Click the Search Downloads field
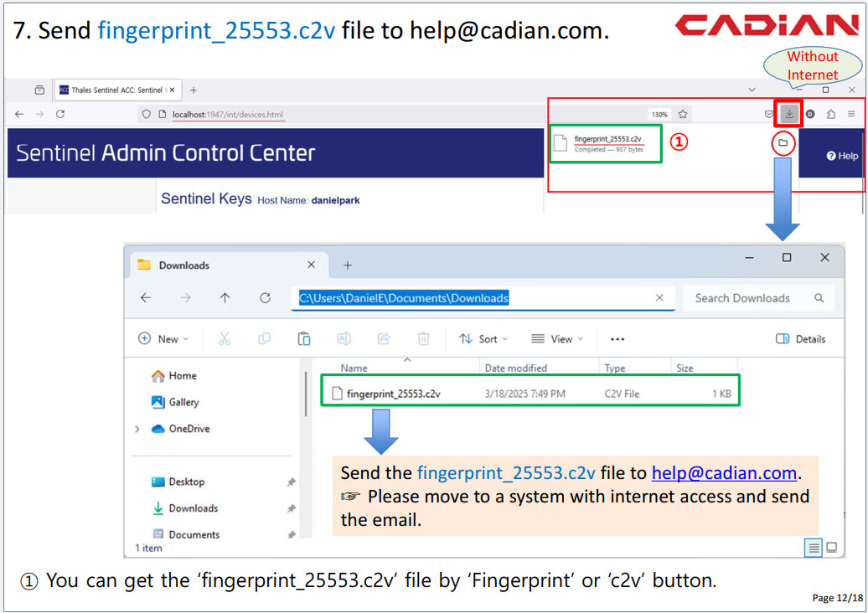Image resolution: width=868 pixels, height=613 pixels. pyautogui.click(x=742, y=298)
